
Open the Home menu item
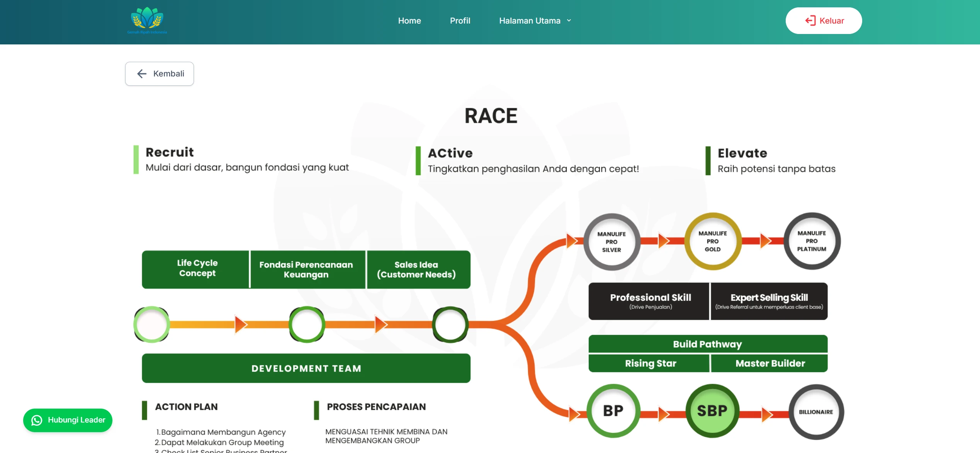coord(409,20)
